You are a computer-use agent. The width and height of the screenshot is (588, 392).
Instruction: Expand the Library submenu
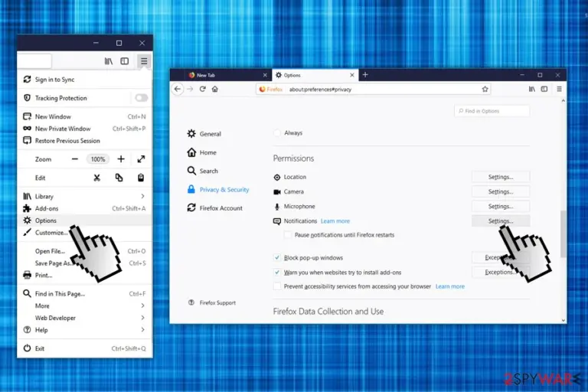tap(85, 196)
